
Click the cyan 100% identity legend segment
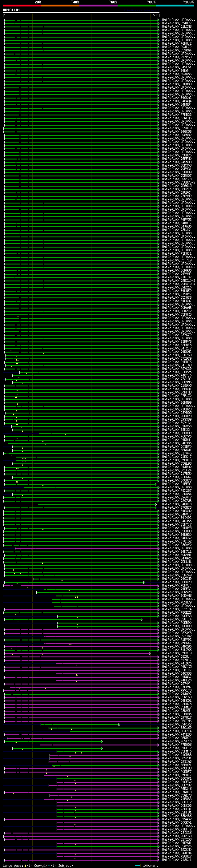tap(175, 6)
